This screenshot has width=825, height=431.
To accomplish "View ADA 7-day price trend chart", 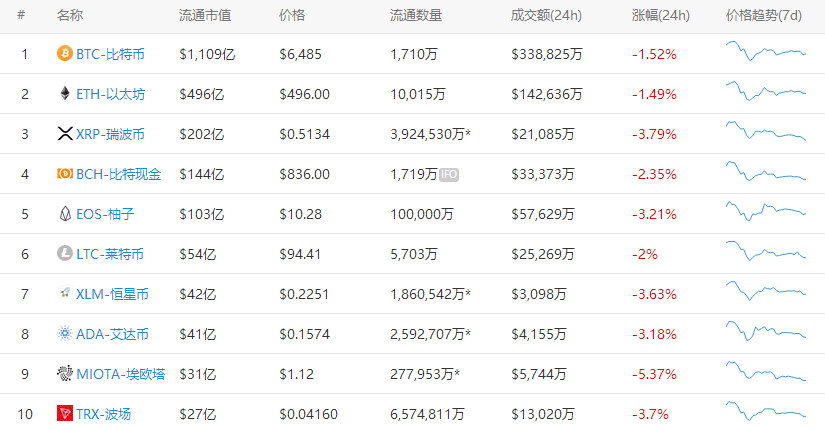I will [x=766, y=330].
